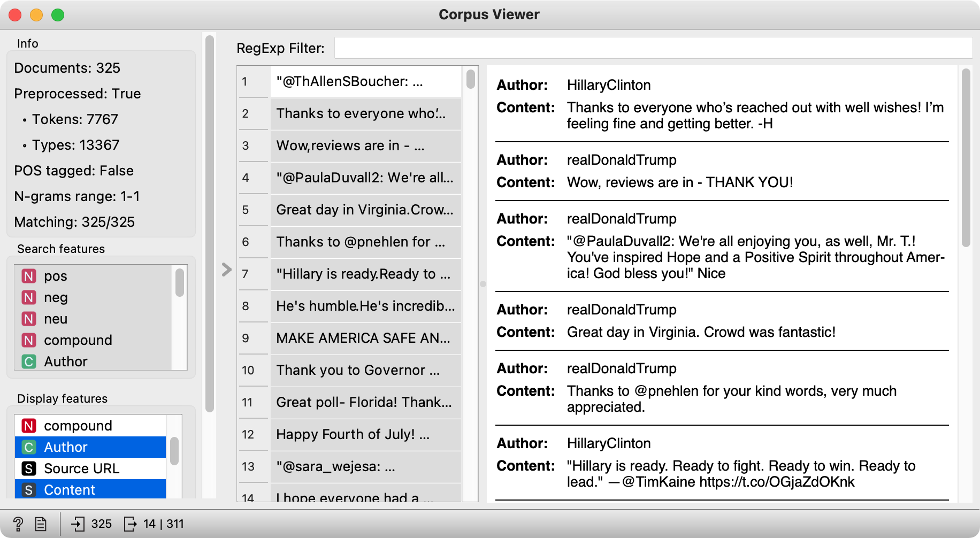Click the content preview pane scrollbar

[966, 158]
